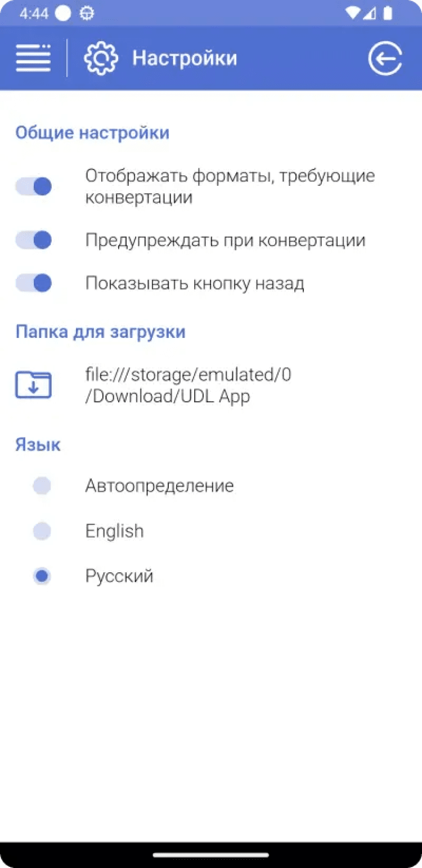Tap the bottom navigation home pill

[211, 855]
